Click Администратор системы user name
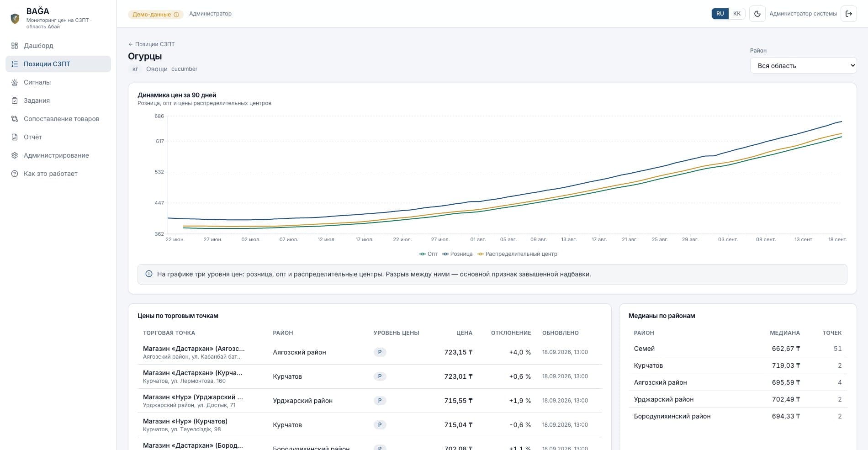Viewport: 868px width, 450px height. [803, 14]
